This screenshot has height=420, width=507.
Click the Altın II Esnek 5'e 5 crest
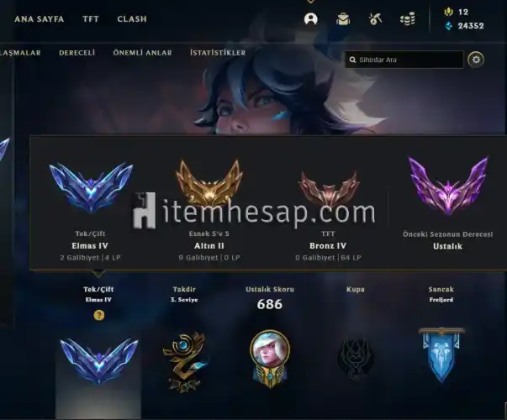[x=209, y=182]
